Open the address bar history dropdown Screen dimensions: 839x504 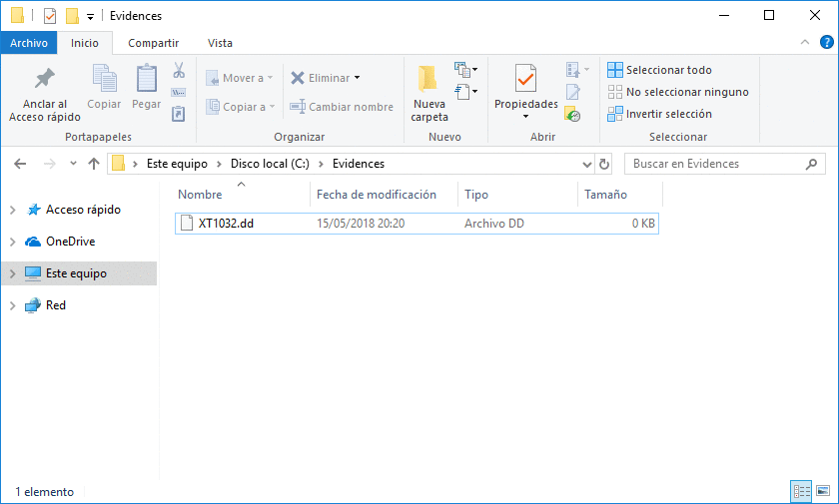[586, 164]
